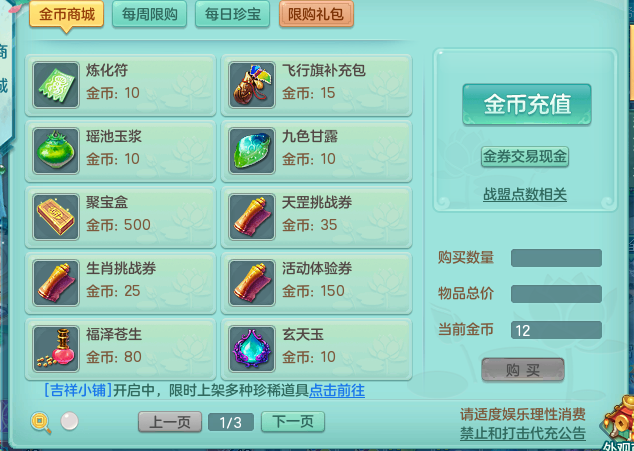This screenshot has width=634, height=451.
Task: Select the 活动体验券 item row
Action: pos(317,283)
